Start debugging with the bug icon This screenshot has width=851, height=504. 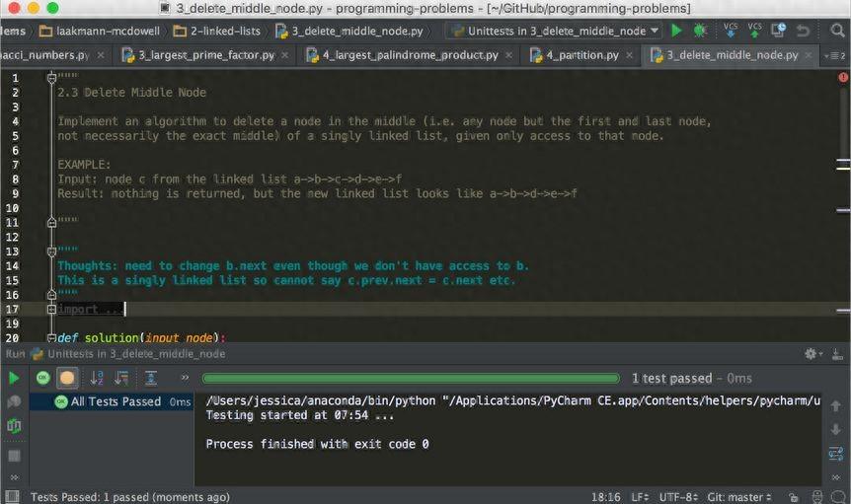click(x=700, y=31)
